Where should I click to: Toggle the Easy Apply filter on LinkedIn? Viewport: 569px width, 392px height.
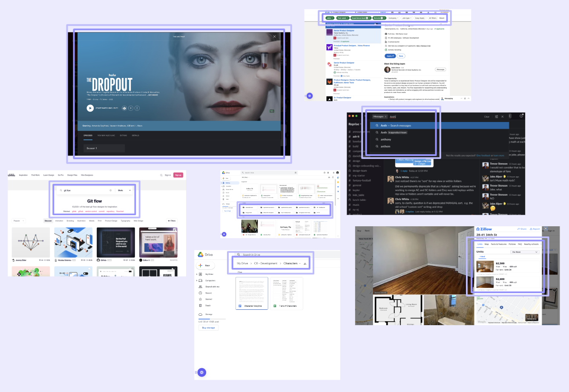[420, 18]
